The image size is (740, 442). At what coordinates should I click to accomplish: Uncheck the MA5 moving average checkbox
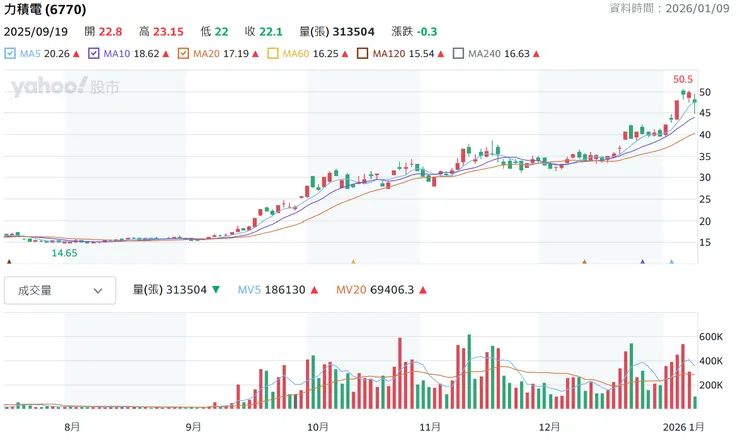tap(10, 53)
